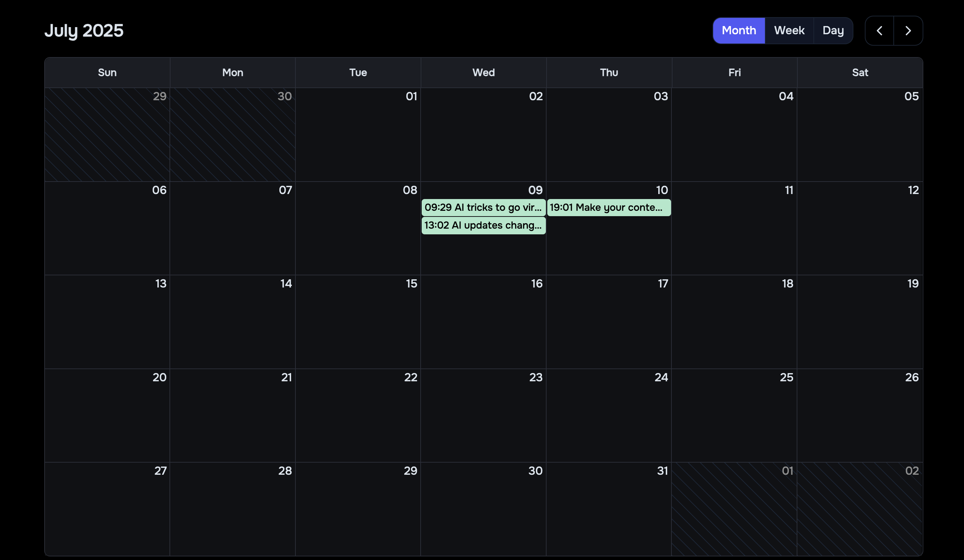Open the '13:02 AI updates chang...' event

483,226
